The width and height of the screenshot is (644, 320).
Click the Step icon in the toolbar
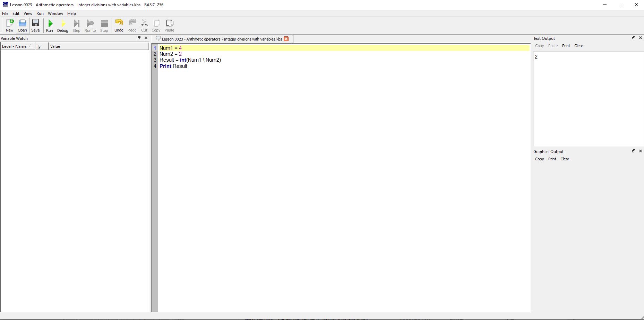[x=76, y=26]
